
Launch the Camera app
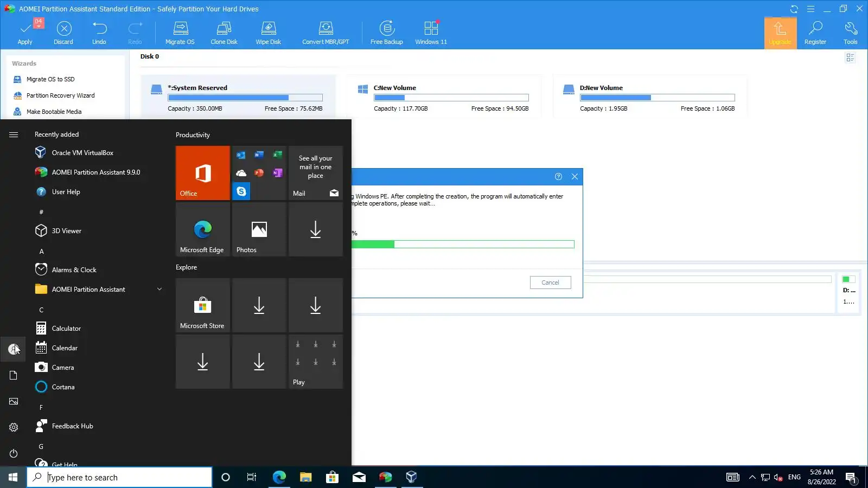[x=62, y=368]
